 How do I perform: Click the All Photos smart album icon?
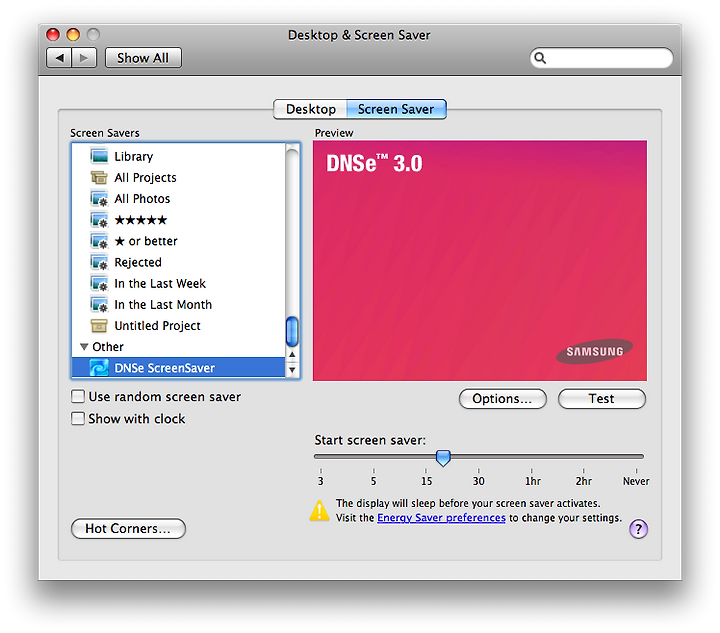pyautogui.click(x=99, y=199)
